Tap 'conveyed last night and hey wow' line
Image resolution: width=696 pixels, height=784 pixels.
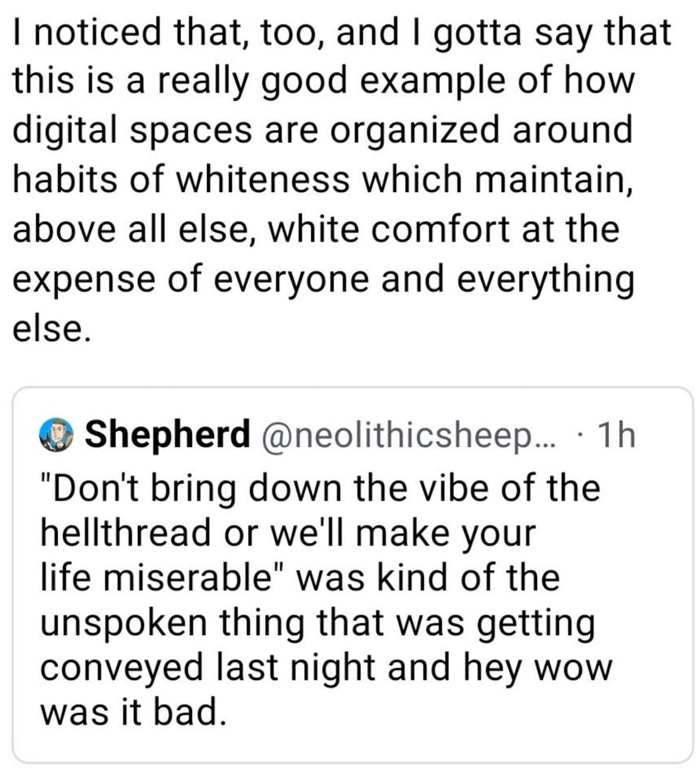pos(325,669)
